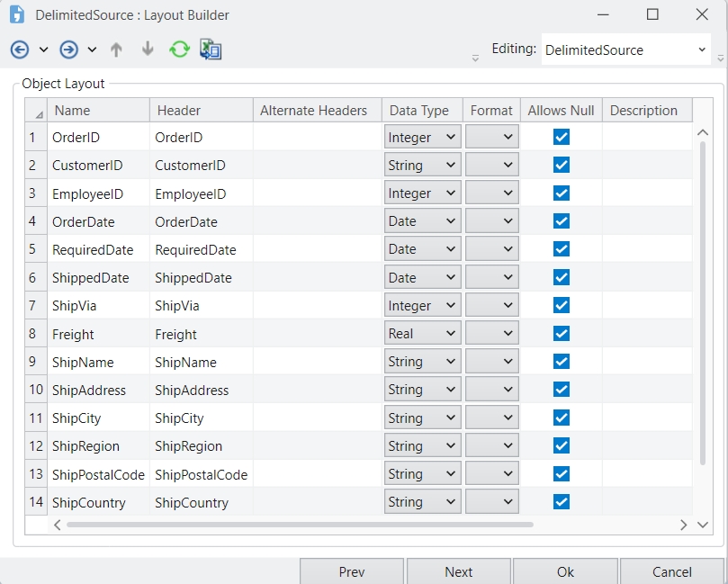This screenshot has height=584, width=728.
Task: Click the Alternate Headers column header
Action: (x=314, y=111)
